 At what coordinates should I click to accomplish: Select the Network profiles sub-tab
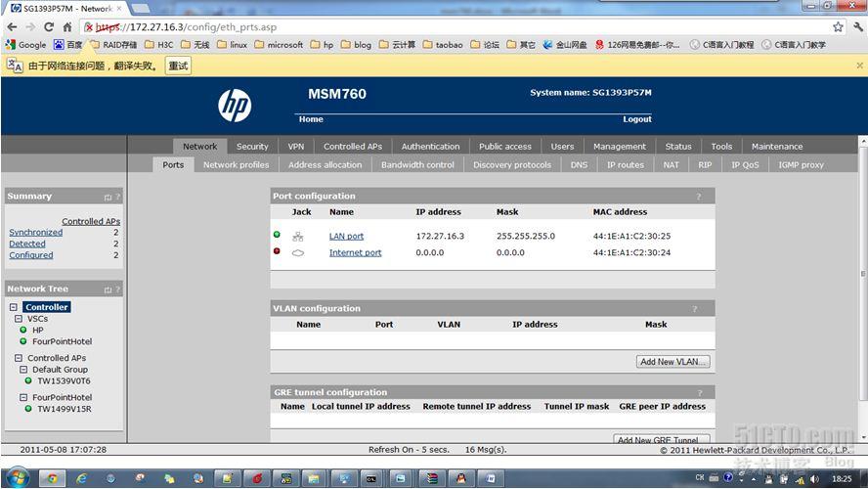pyautogui.click(x=236, y=164)
